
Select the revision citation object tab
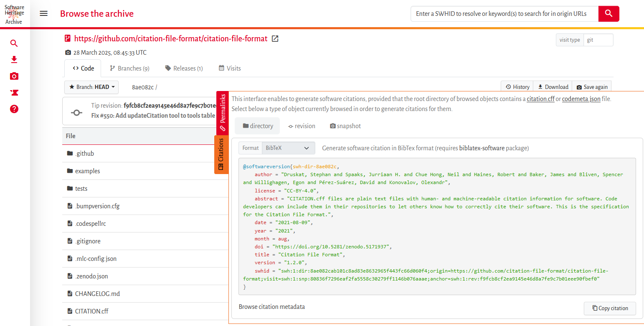302,126
